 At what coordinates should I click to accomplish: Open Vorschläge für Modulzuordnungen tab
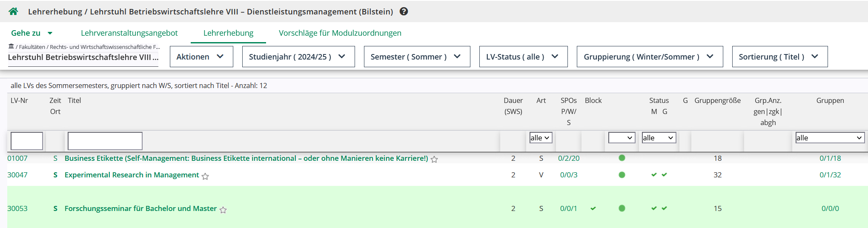point(340,33)
